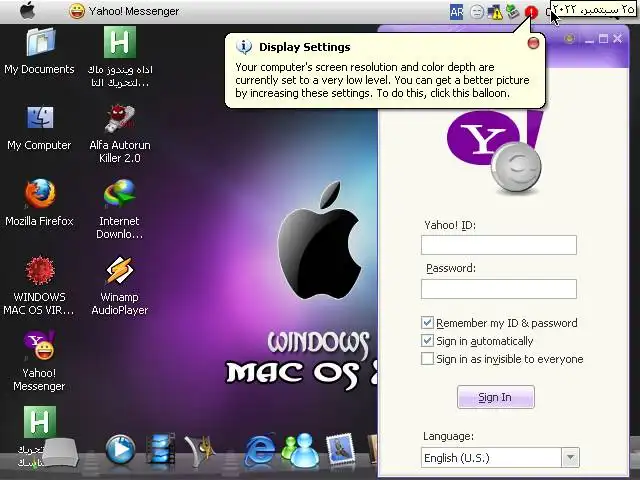
Task: Close the Display Settings balloon
Action: 533,43
